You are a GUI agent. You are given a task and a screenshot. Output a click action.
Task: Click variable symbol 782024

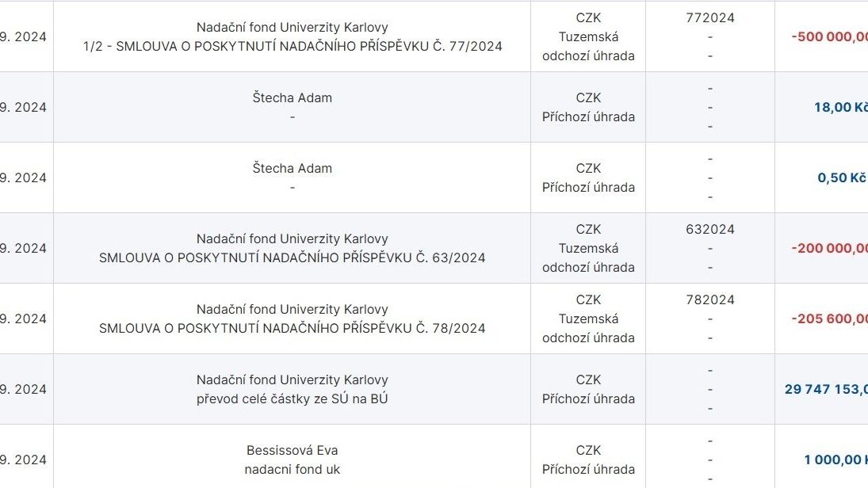coord(710,300)
